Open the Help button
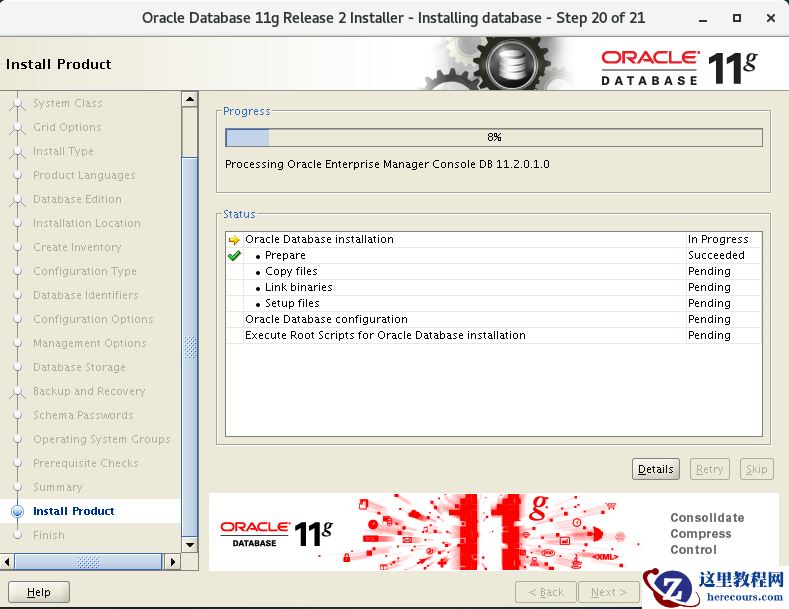This screenshot has height=609, width=789. click(x=39, y=592)
